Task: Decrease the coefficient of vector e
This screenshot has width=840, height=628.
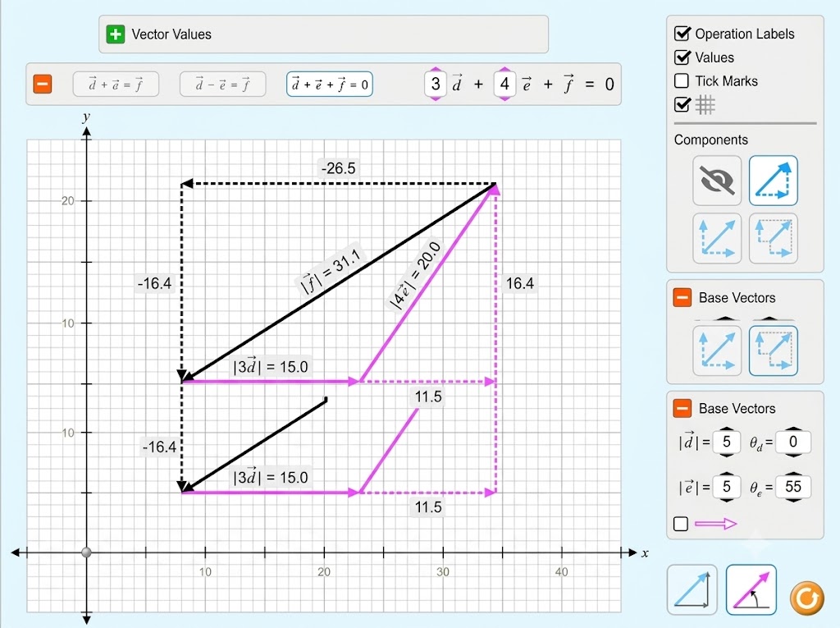Action: click(x=504, y=99)
